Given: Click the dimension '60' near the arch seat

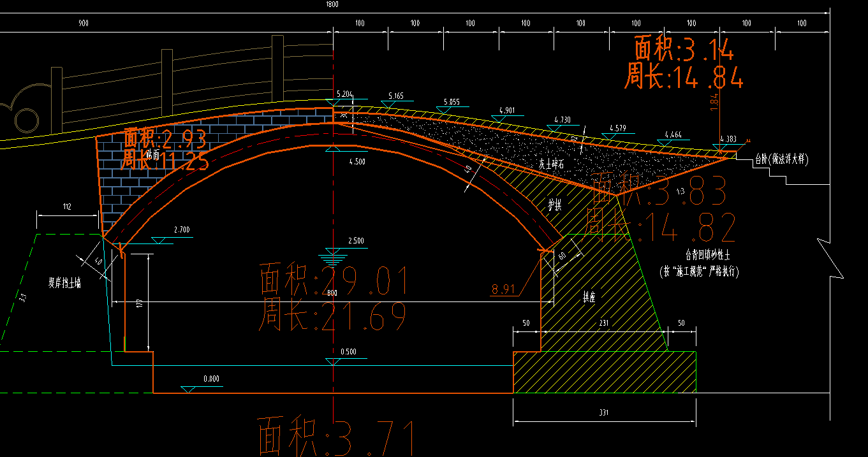Looking at the screenshot, I should click(563, 256).
